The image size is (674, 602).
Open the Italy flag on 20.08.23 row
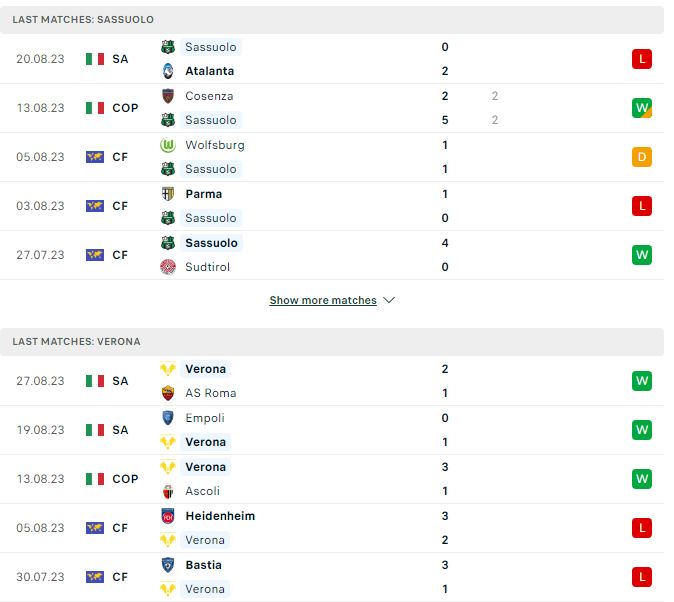pyautogui.click(x=95, y=59)
